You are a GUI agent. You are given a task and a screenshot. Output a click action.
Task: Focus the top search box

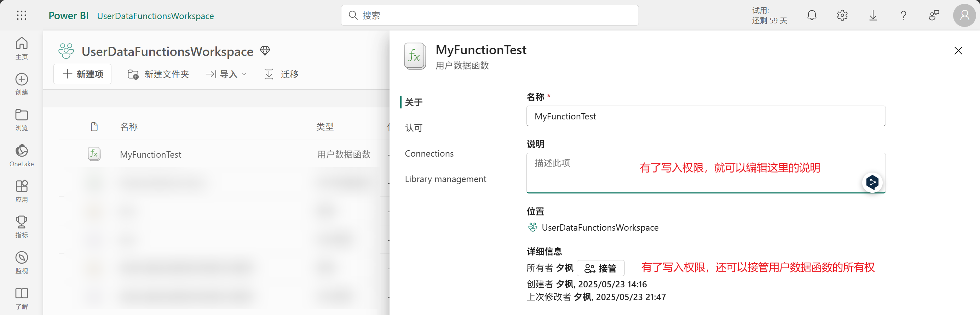pos(490,15)
